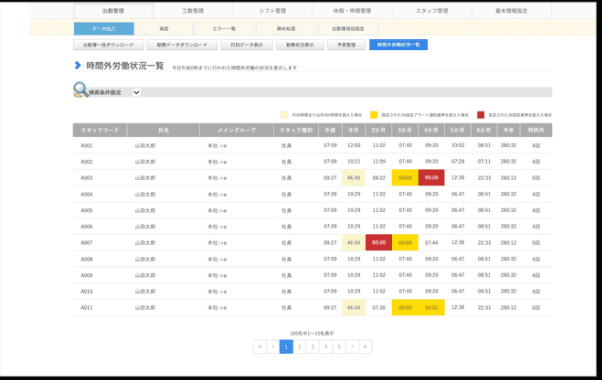Click 33:02 cell in row A001
Image resolution: width=602 pixels, height=380 pixels.
tap(458, 145)
